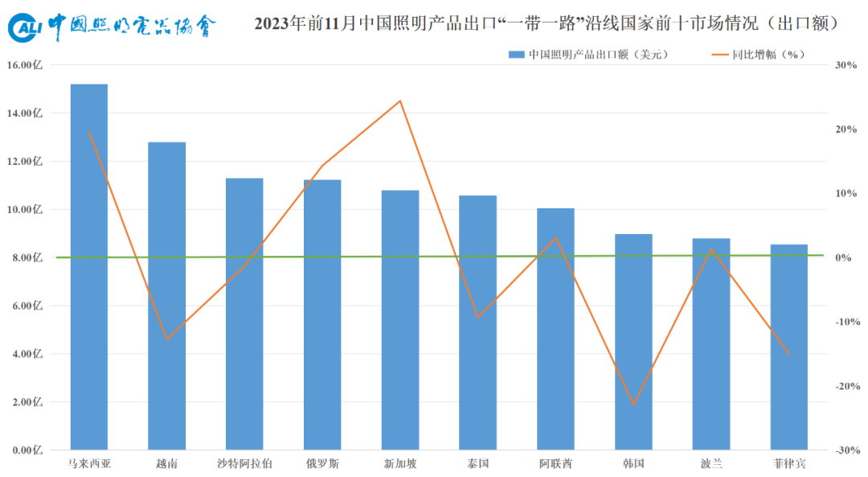868x477 pixels.
Task: Click the 俄罗斯 bar
Action: (x=322, y=315)
